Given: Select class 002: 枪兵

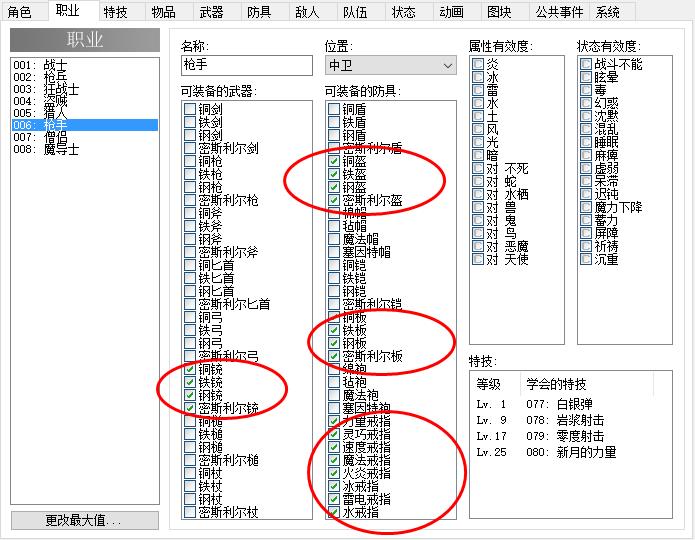Looking at the screenshot, I should coord(85,77).
